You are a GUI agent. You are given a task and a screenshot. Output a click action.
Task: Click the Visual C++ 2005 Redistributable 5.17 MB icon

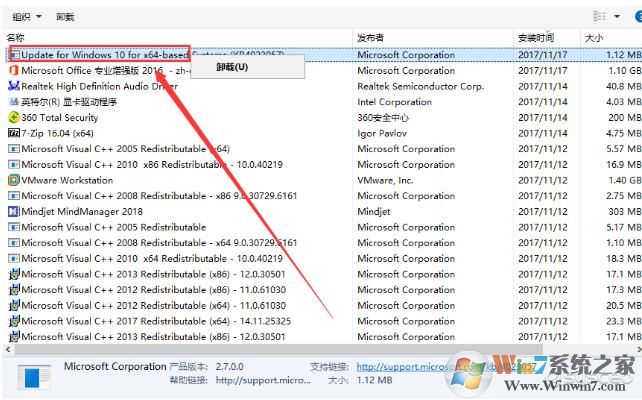(14, 227)
